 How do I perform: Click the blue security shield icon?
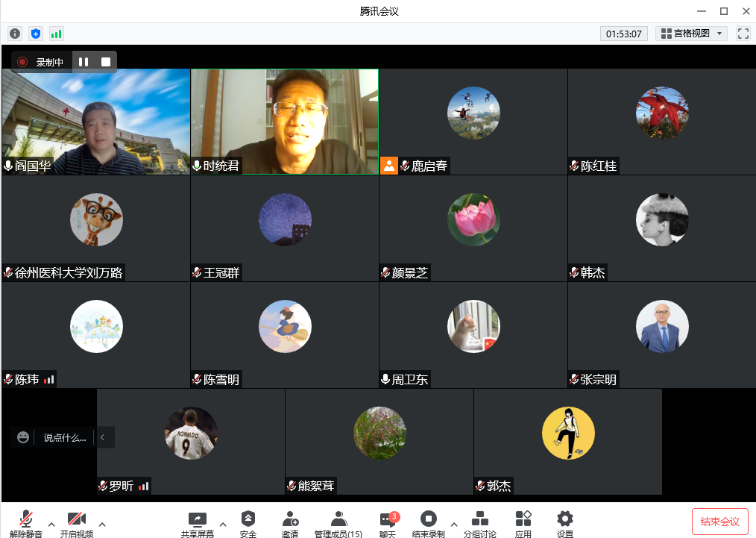[x=36, y=34]
